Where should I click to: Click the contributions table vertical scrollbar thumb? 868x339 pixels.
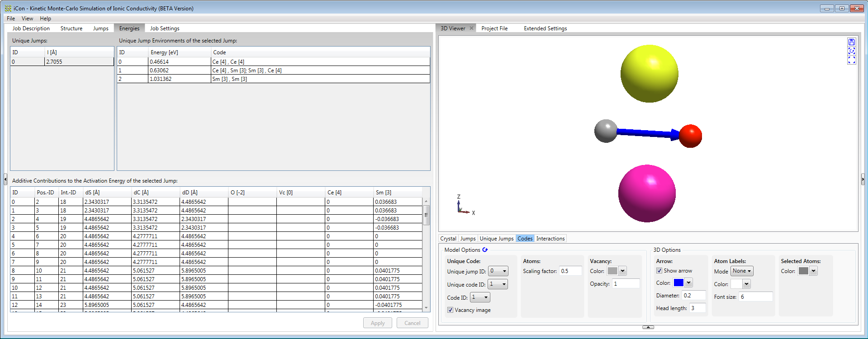pos(426,215)
